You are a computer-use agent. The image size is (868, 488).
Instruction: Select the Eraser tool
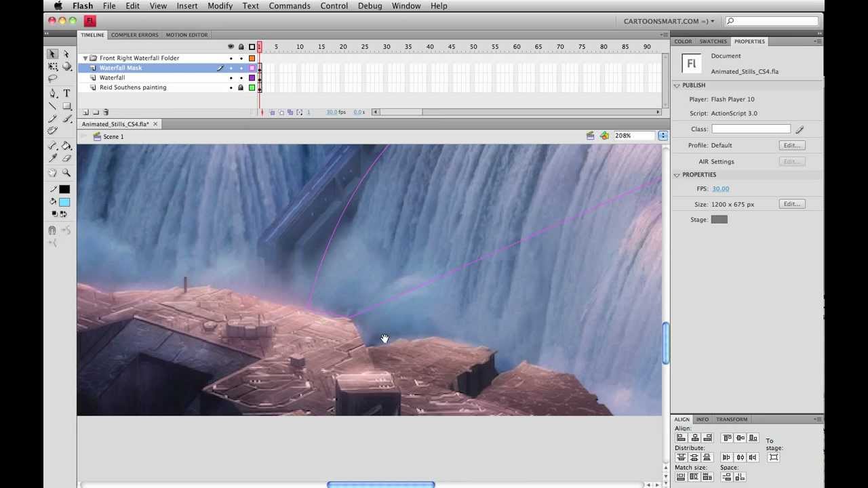(x=66, y=158)
